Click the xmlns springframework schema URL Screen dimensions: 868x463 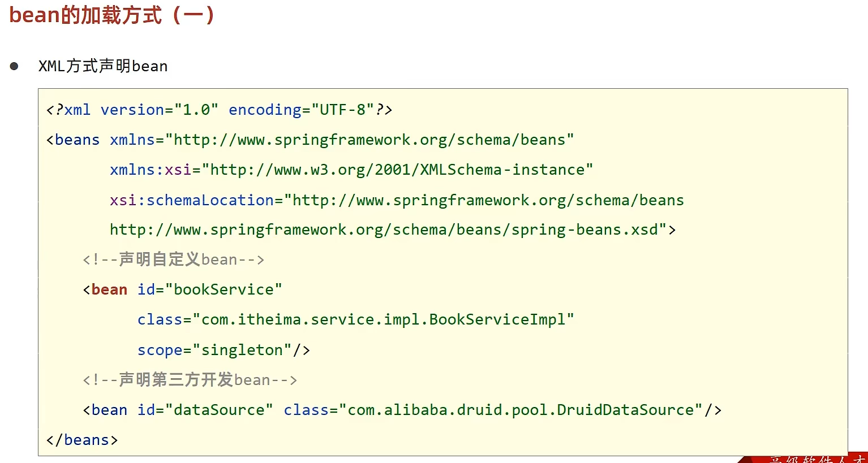370,140
